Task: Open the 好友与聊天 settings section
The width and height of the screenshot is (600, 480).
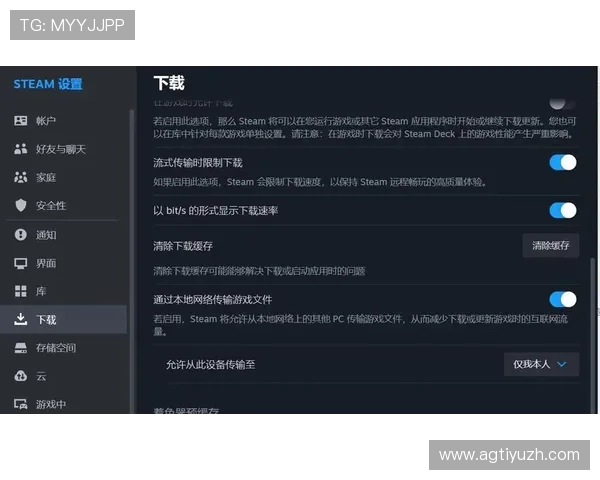Action: (x=64, y=149)
